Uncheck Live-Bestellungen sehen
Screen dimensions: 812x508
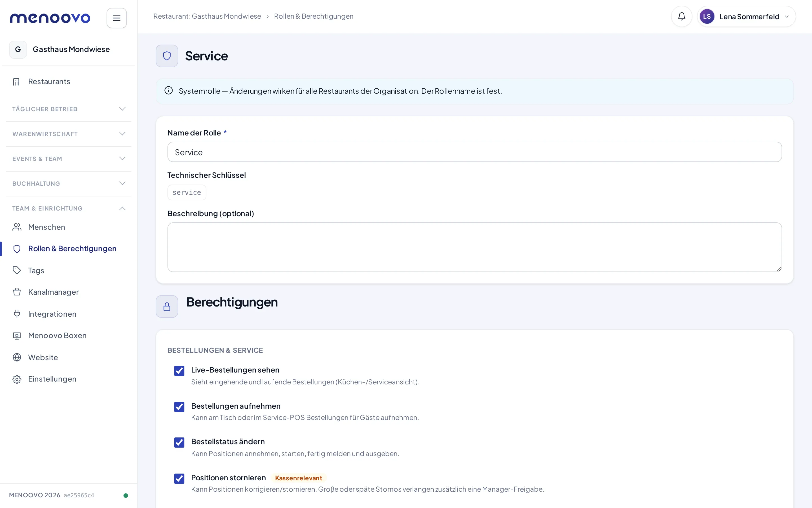pos(179,371)
